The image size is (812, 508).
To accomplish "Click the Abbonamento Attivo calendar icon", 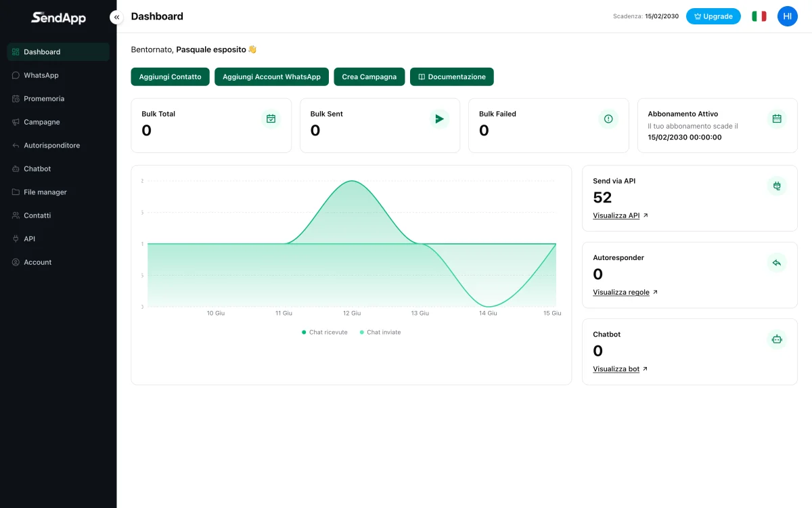I will (x=777, y=119).
